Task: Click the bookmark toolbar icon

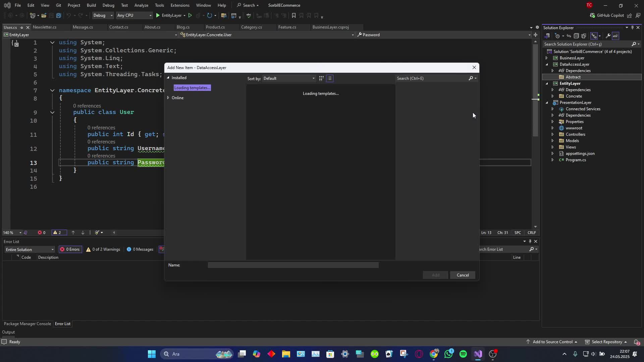Action: pyautogui.click(x=293, y=15)
